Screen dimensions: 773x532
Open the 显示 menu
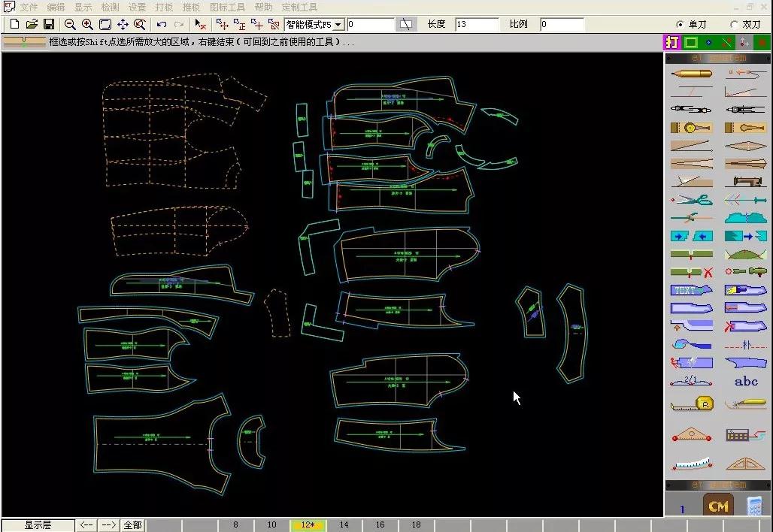pyautogui.click(x=83, y=7)
